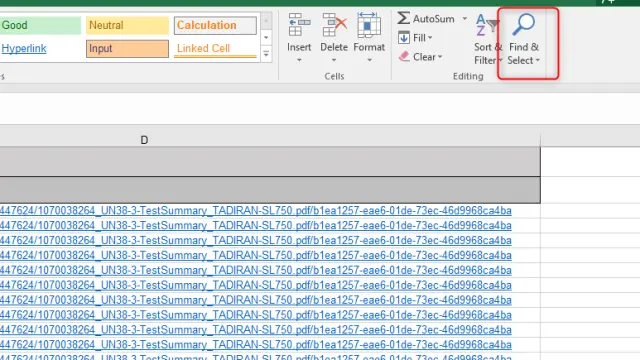Image resolution: width=640 pixels, height=360 pixels.
Task: Apply the Linked Cell style
Action: 215,49
